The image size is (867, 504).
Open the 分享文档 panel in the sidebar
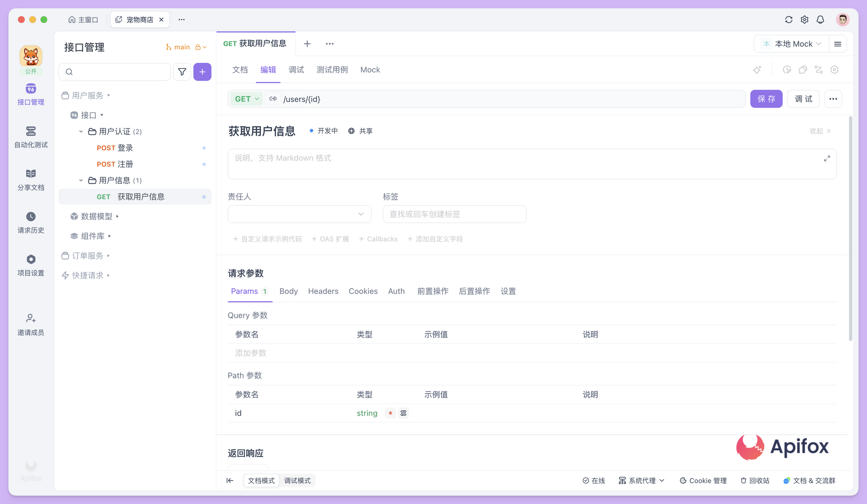(x=30, y=179)
